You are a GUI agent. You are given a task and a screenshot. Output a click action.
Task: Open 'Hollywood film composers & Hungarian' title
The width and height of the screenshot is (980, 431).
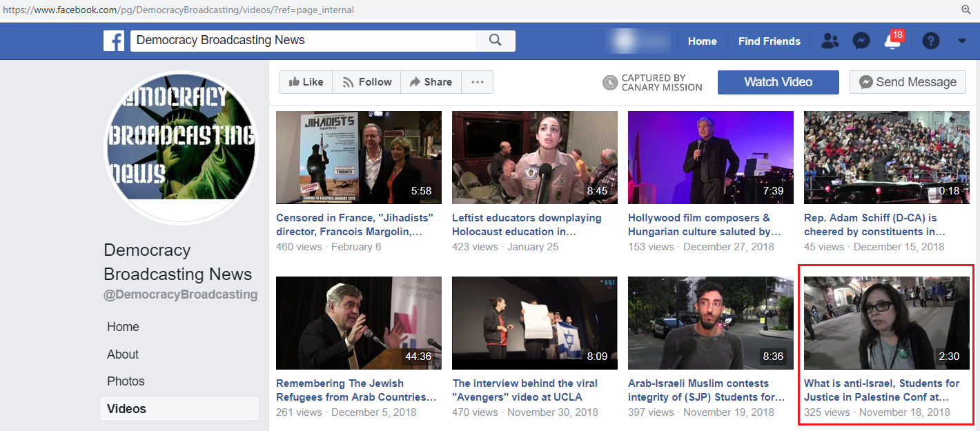[x=705, y=225]
